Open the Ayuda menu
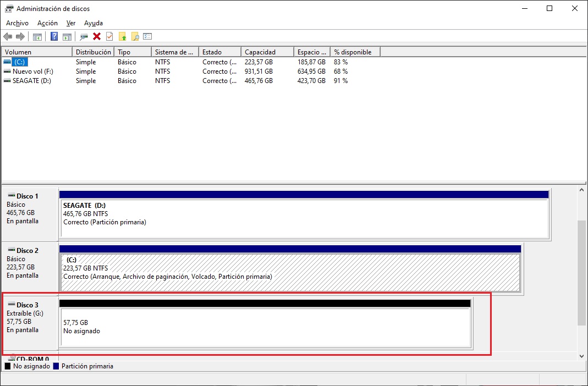Screen dimensions: 588x386 pos(93,23)
